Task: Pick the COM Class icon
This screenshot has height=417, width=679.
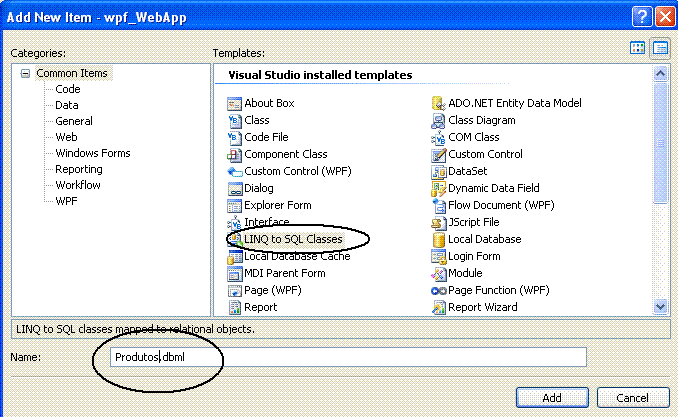Action: [x=438, y=137]
